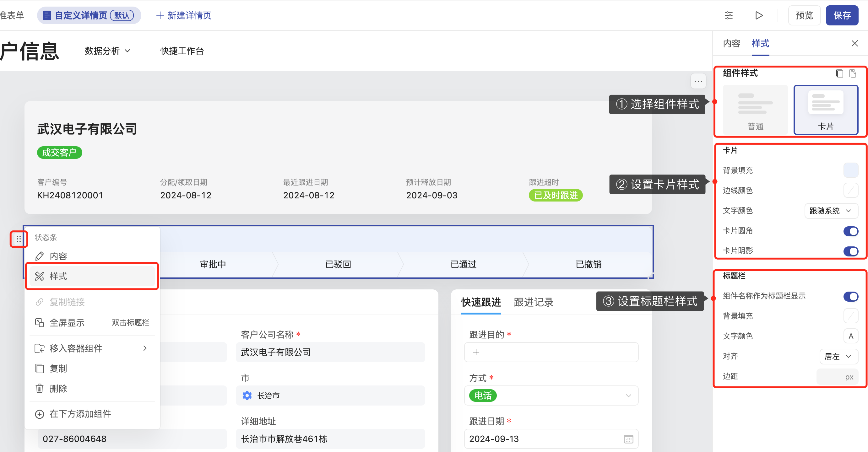This screenshot has width=868, height=452.
Task: Click the component drag handle dots icon
Action: (x=19, y=239)
